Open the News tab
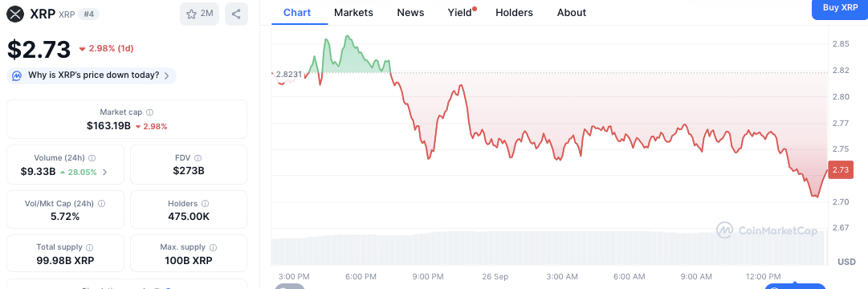Screen dimensions: 868x289 point(410,12)
